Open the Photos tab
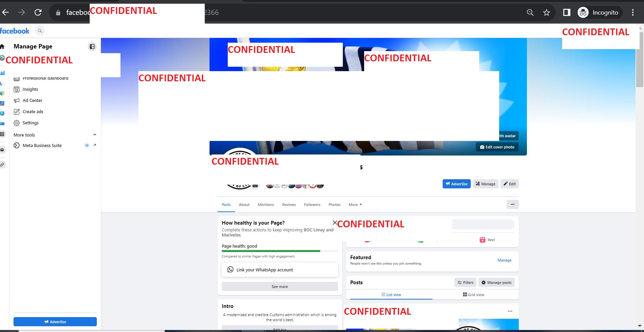This screenshot has height=332, width=644. point(334,205)
